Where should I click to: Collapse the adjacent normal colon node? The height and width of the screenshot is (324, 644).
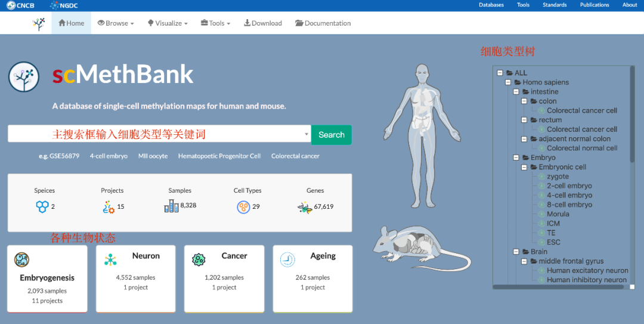tap(524, 139)
